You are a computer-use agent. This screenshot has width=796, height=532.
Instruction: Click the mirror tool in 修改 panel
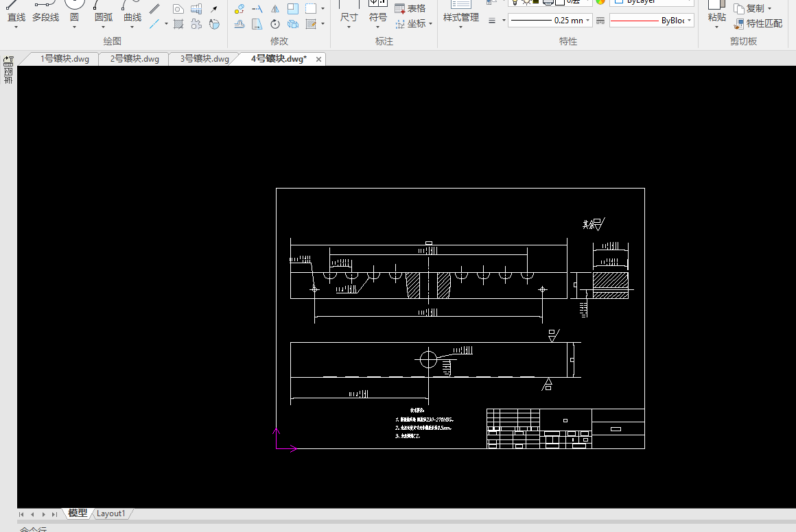click(274, 9)
